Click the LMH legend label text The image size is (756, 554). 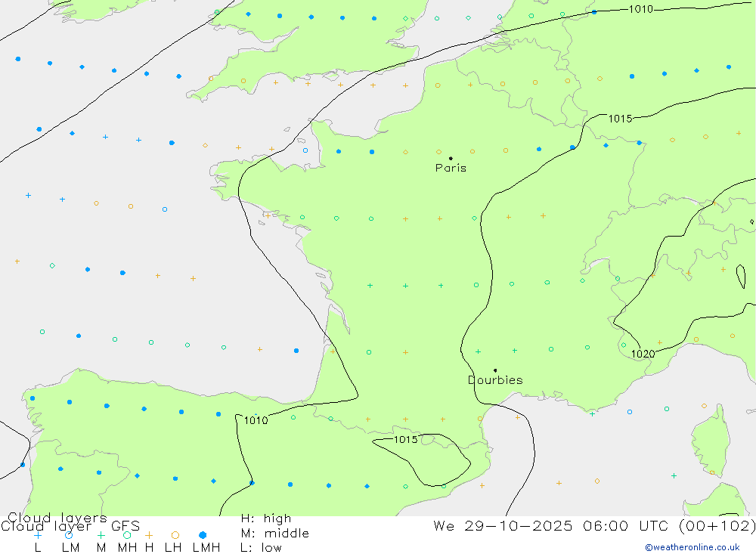[x=206, y=548]
